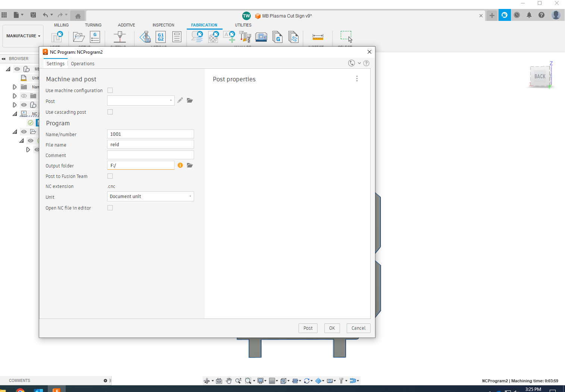Viewport: 565px width, 392px height.
Task: Open the Tool Library
Action: [245, 37]
